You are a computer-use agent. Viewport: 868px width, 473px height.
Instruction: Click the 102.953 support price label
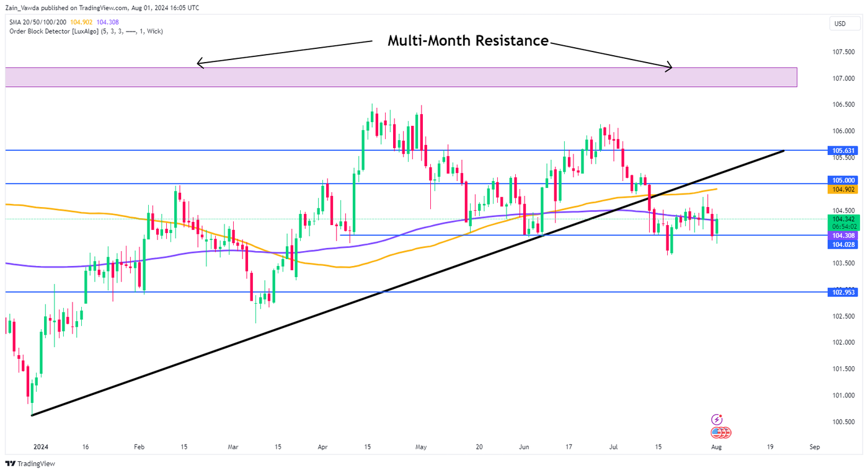pyautogui.click(x=843, y=292)
